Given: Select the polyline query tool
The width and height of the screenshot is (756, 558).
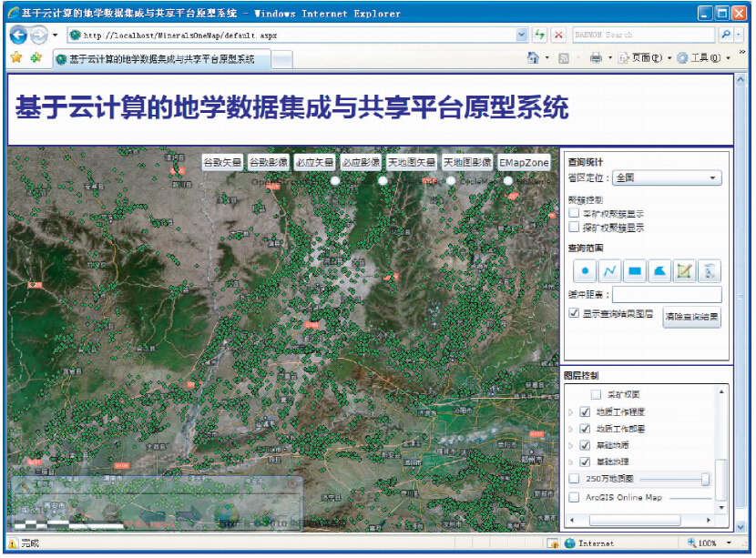Looking at the screenshot, I should [x=610, y=271].
